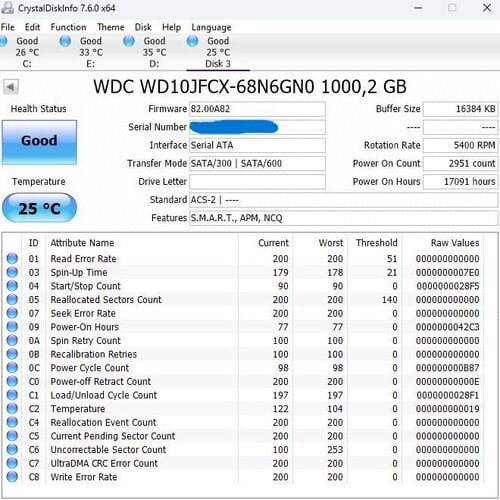Open the Theme menu
500x500 pixels.
tap(111, 27)
